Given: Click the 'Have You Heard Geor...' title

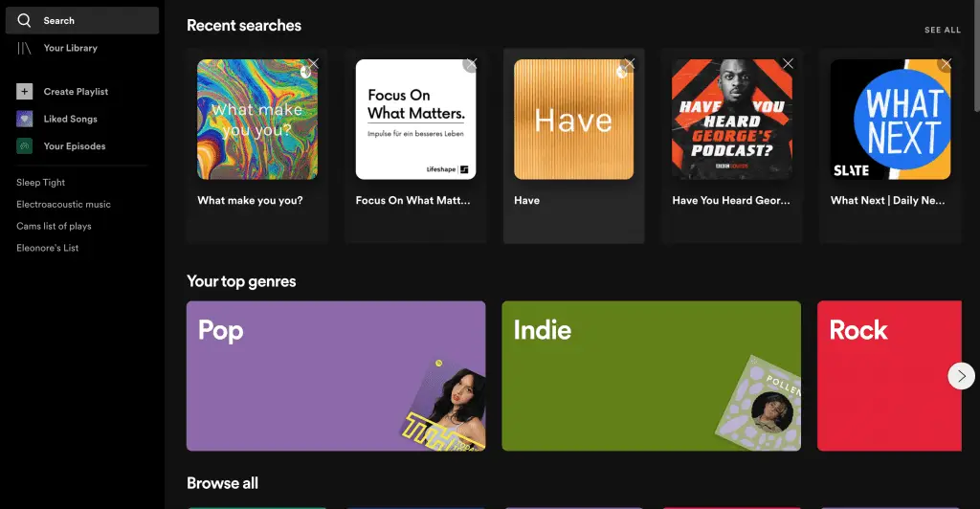Looking at the screenshot, I should coord(731,201).
